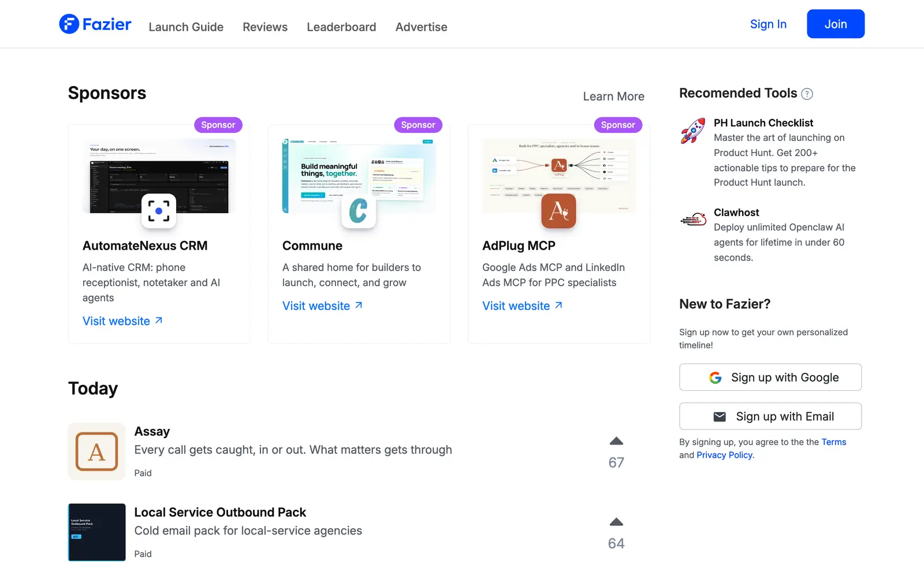Image resolution: width=924 pixels, height=578 pixels.
Task: Open the Terms link
Action: tap(834, 442)
